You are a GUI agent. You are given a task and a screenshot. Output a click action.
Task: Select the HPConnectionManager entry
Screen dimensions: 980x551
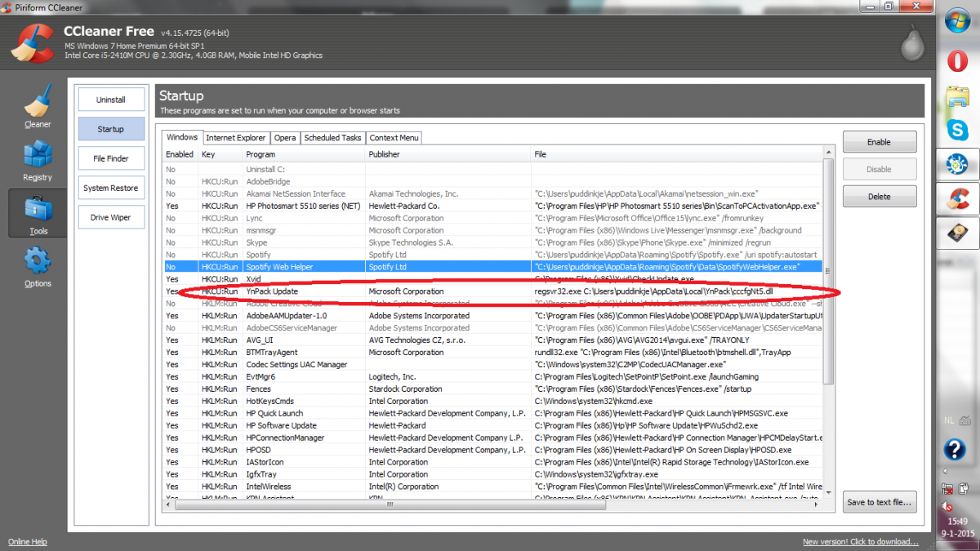[x=492, y=438]
